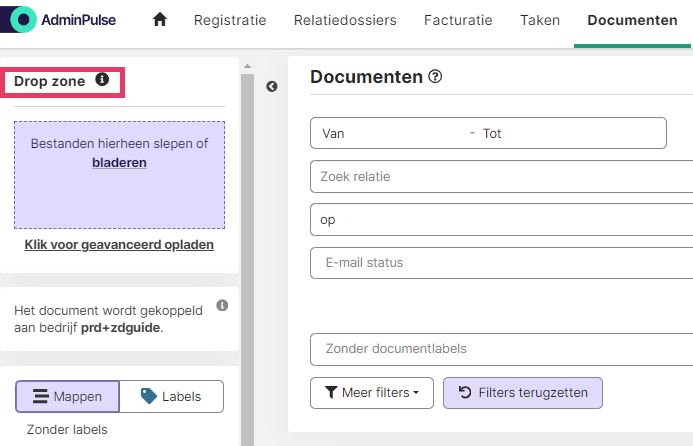This screenshot has height=446, width=693.
Task: Collapse sidebar with left arrow icon
Action: 272,86
